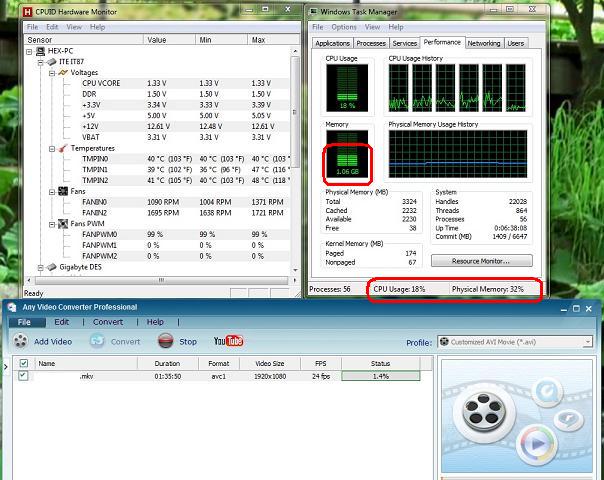Open Task Manager Options menu
Viewport: 604px width, 480px height.
pos(344,27)
